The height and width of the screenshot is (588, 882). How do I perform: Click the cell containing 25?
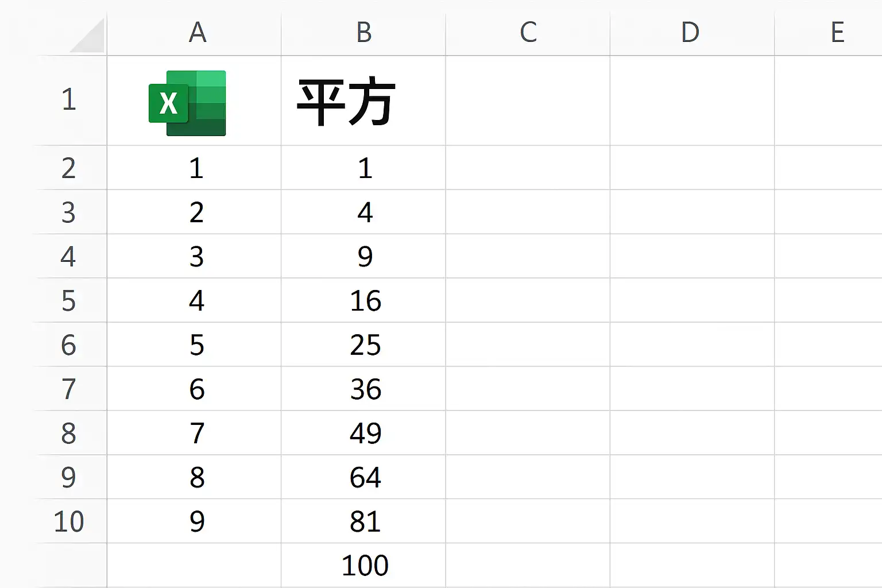point(365,345)
